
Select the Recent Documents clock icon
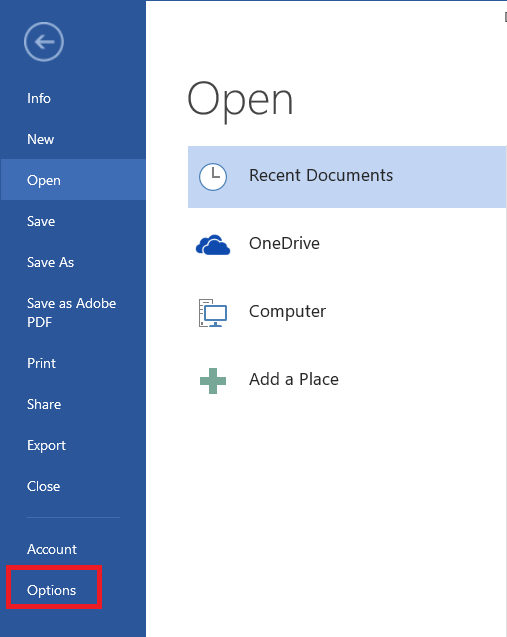pyautogui.click(x=212, y=177)
